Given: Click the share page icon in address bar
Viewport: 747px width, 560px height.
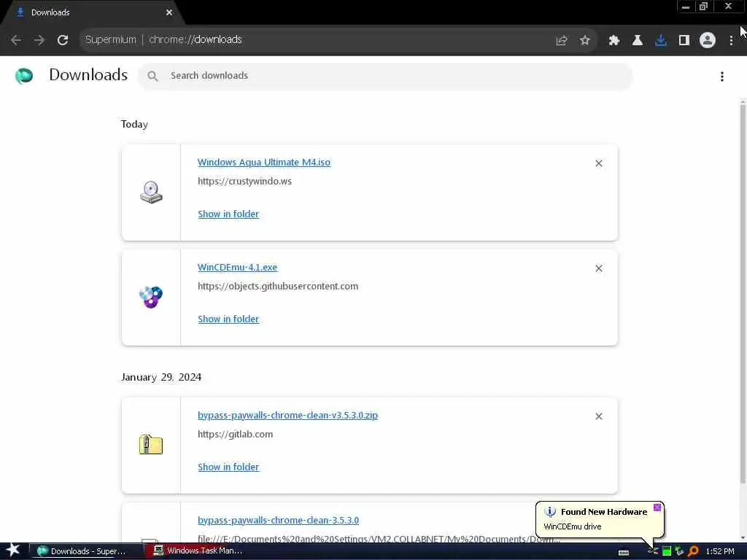Looking at the screenshot, I should coord(562,41).
